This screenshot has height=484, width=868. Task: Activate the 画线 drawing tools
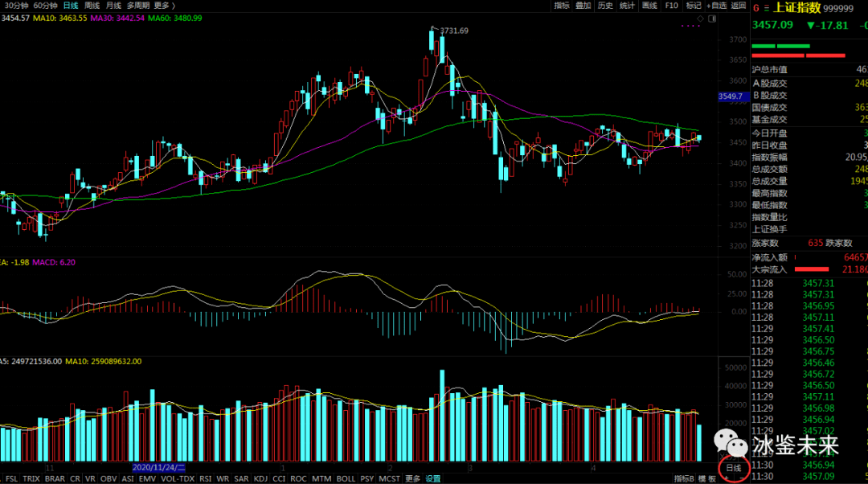(649, 6)
